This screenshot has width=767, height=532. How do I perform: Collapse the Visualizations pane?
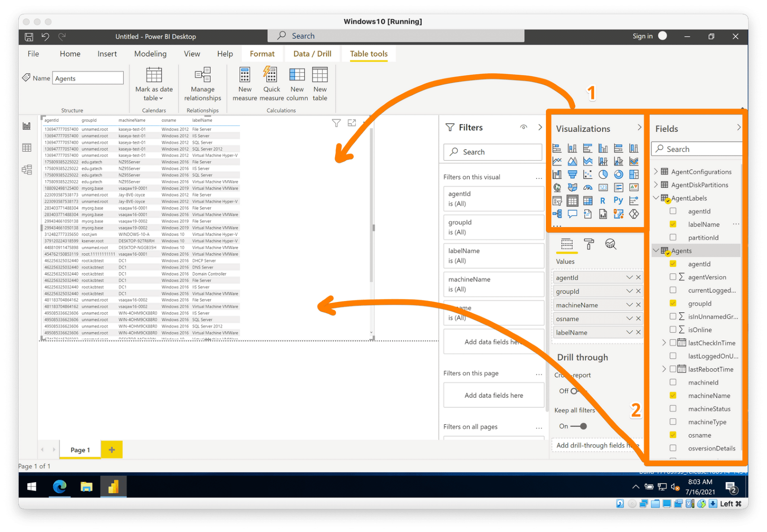pos(639,127)
